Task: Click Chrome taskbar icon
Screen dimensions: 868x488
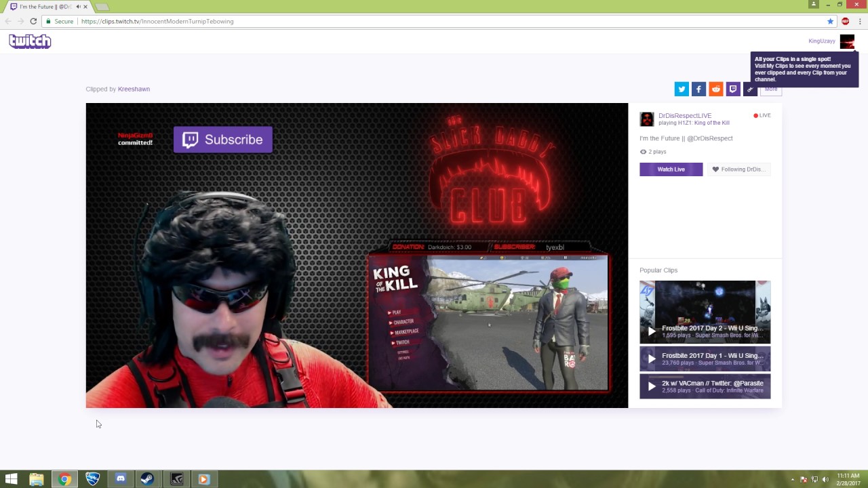Action: coord(64,479)
